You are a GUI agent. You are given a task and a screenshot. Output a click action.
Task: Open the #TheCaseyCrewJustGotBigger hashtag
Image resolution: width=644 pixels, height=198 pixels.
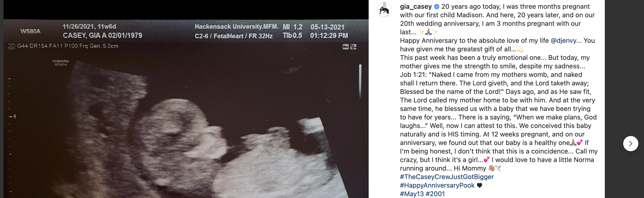click(447, 177)
